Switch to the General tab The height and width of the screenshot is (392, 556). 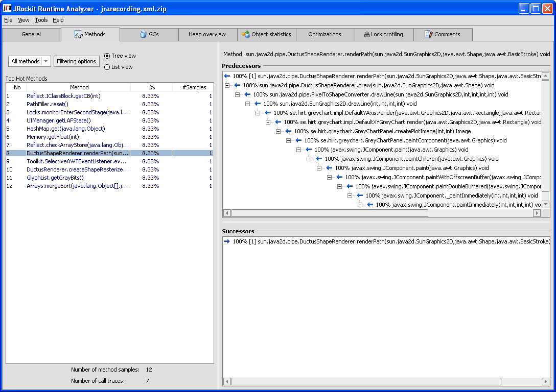31,34
